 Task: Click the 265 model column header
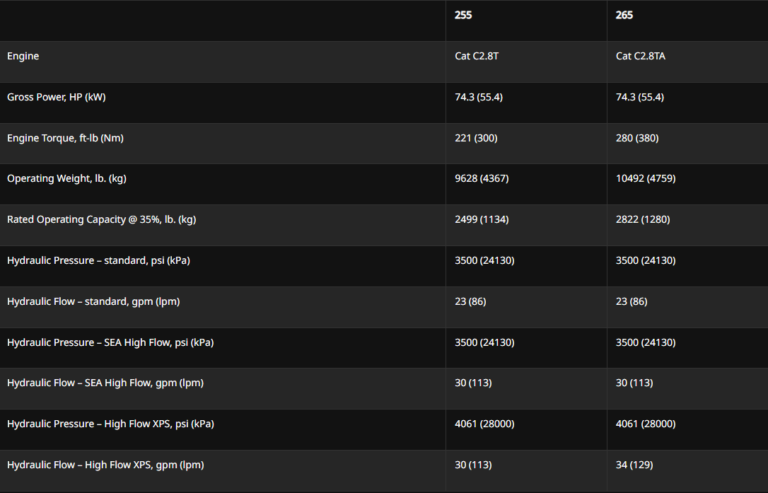click(624, 16)
